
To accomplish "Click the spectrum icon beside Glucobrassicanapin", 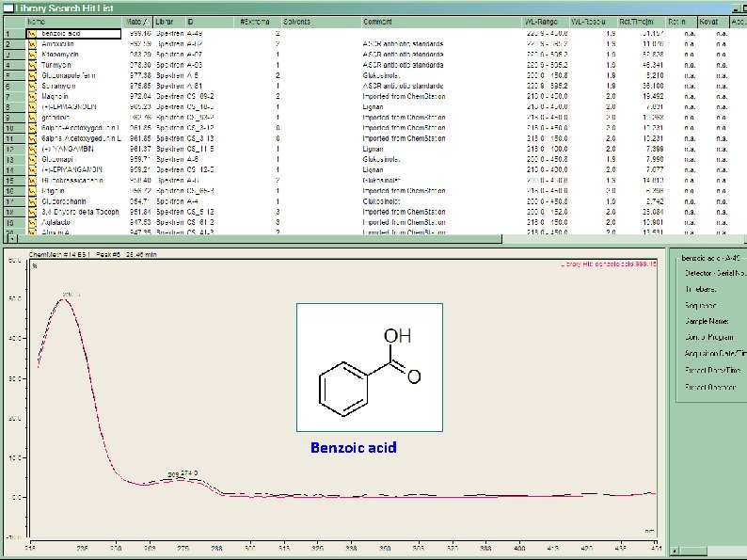I will [32, 181].
